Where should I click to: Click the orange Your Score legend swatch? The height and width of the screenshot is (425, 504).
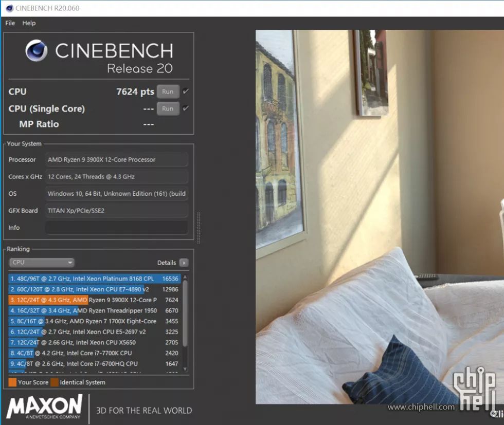(12, 382)
